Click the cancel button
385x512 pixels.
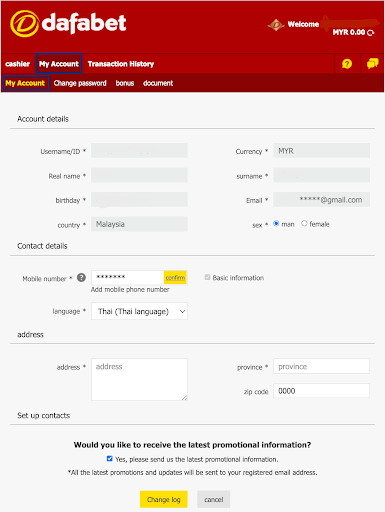pos(214,499)
